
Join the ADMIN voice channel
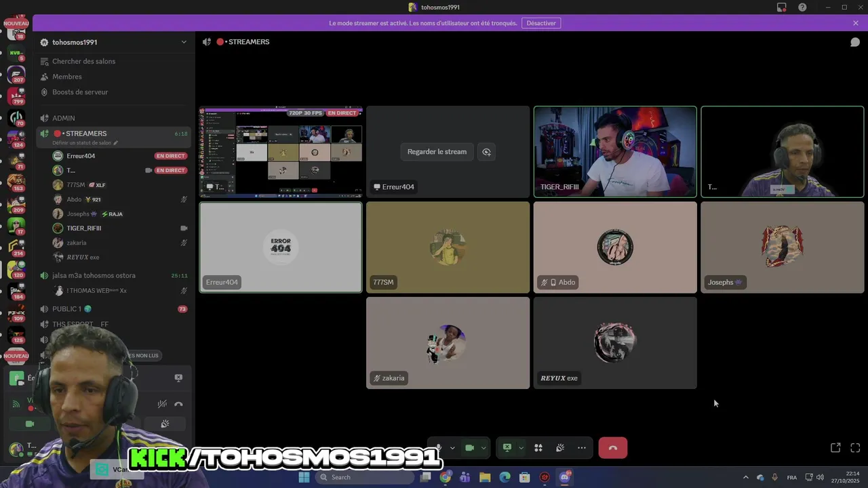(64, 118)
